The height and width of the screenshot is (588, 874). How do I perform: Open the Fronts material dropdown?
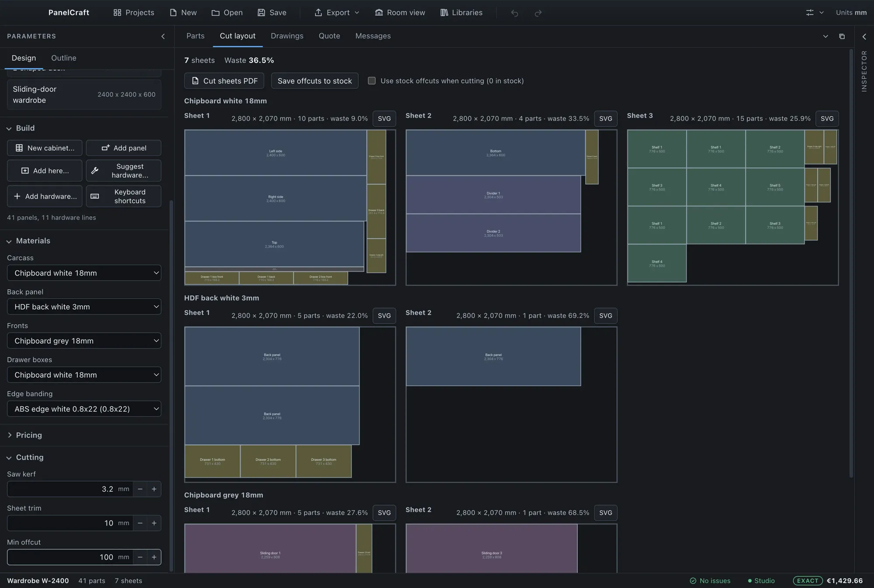coord(84,341)
